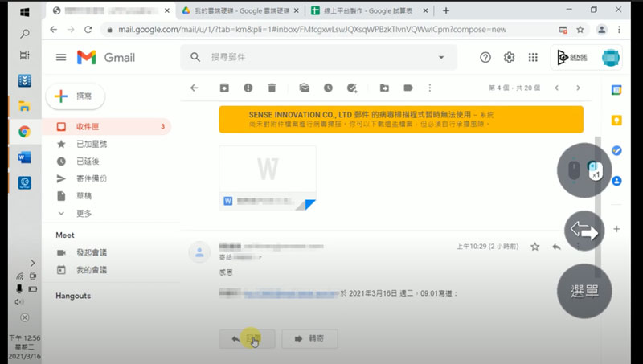Open the Google apps grid
This screenshot has width=643, height=364.
click(x=533, y=57)
